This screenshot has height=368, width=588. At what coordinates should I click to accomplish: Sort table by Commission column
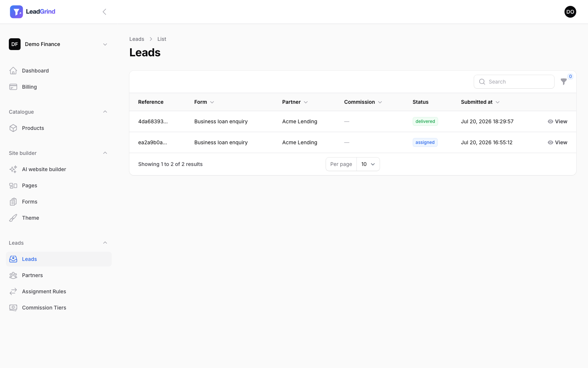coord(363,102)
